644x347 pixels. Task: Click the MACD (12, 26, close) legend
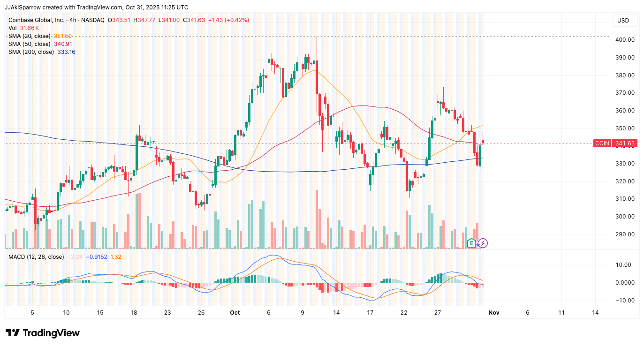36,257
